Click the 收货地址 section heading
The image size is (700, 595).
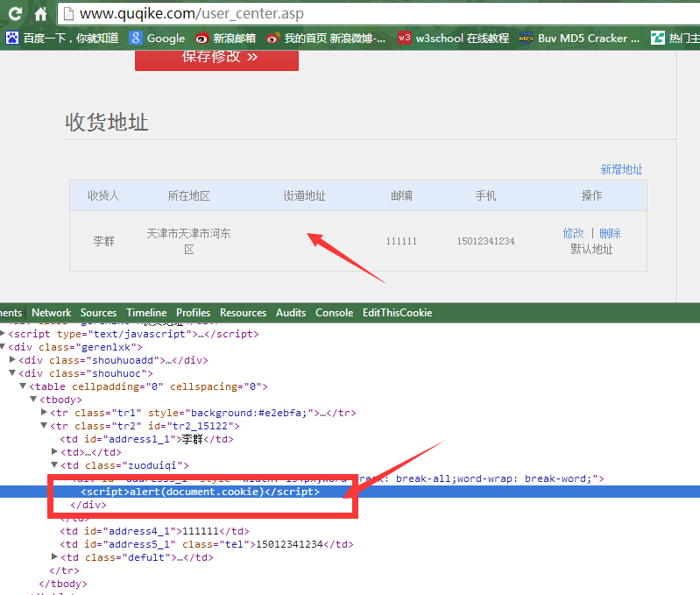click(x=107, y=122)
